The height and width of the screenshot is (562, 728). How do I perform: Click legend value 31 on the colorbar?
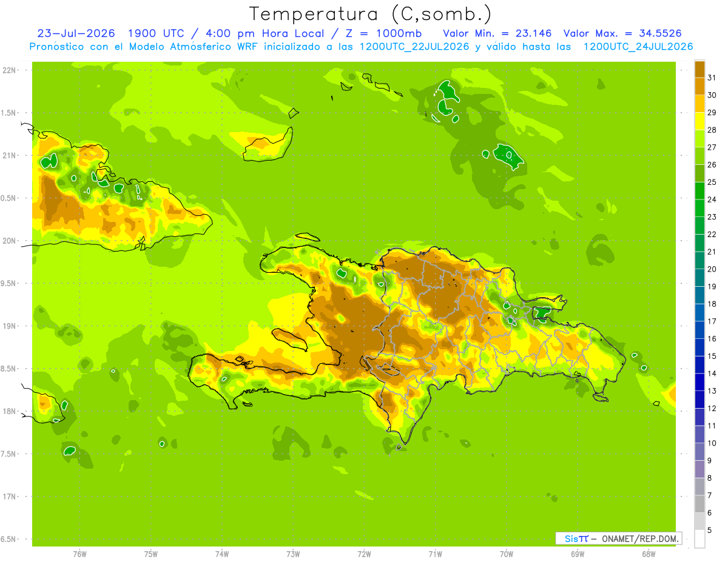click(712, 78)
